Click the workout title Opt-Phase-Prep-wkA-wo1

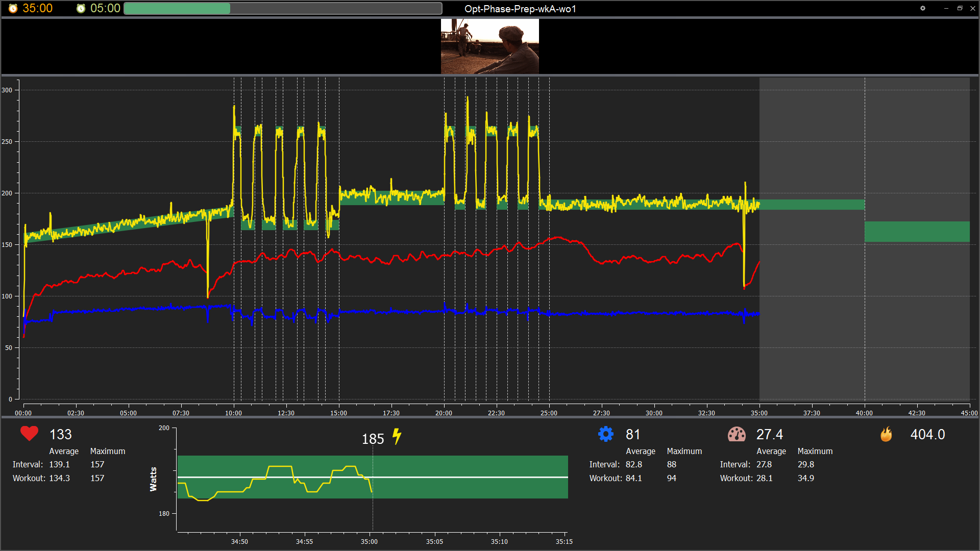tap(520, 9)
